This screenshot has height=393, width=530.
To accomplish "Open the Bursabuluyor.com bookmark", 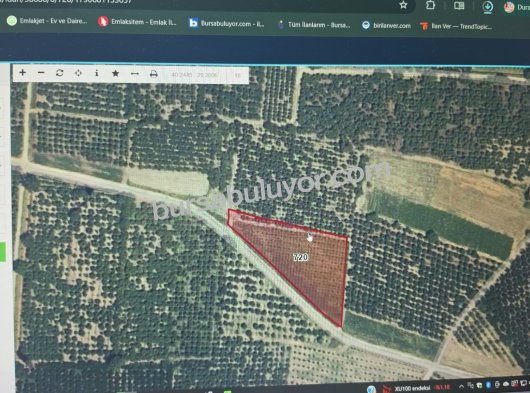I will click(226, 24).
